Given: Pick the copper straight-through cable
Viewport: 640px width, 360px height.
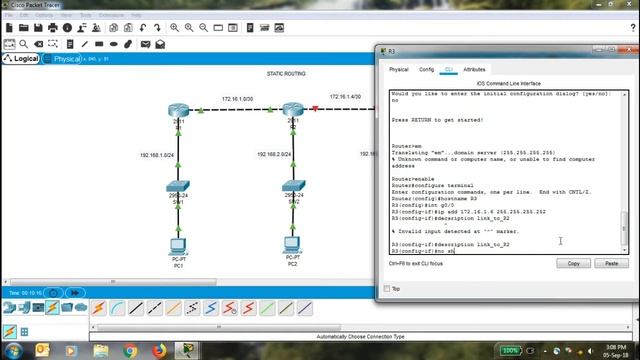Looking at the screenshot, I should tap(136, 308).
